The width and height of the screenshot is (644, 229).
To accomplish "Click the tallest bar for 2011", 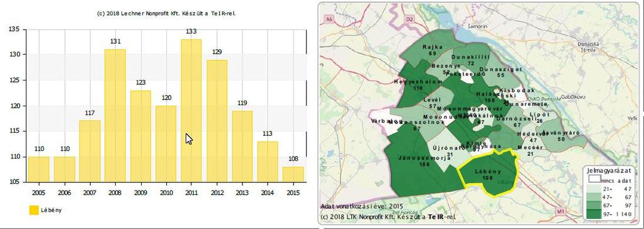I will point(191,110).
